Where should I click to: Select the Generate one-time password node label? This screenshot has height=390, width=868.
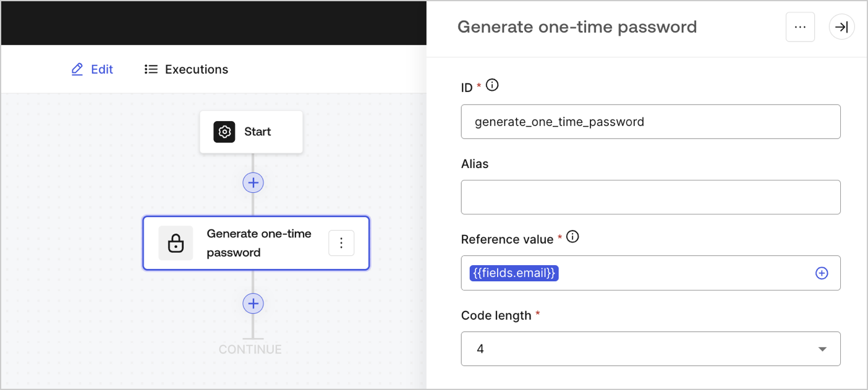[259, 243]
